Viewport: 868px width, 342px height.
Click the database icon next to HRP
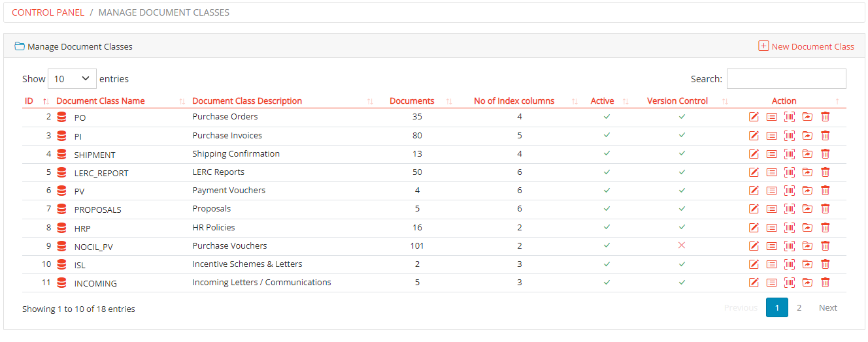(x=62, y=228)
